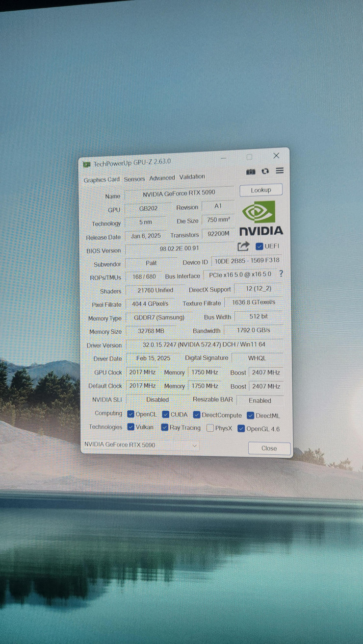The image size is (363, 644).
Task: Click the Shaders field 21760 Unified
Action: point(155,290)
